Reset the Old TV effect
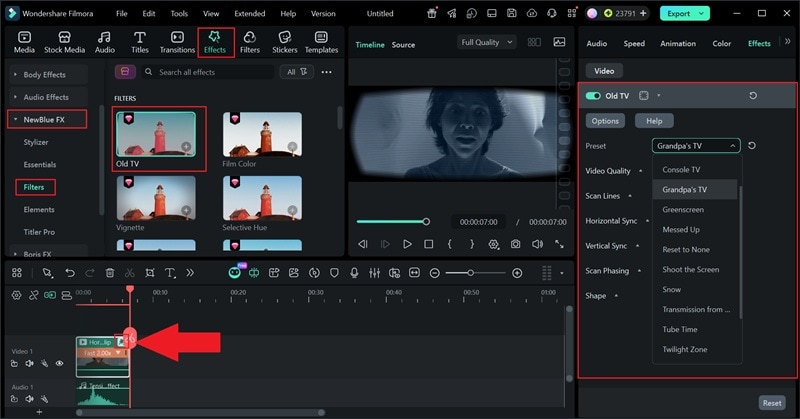 pos(753,95)
